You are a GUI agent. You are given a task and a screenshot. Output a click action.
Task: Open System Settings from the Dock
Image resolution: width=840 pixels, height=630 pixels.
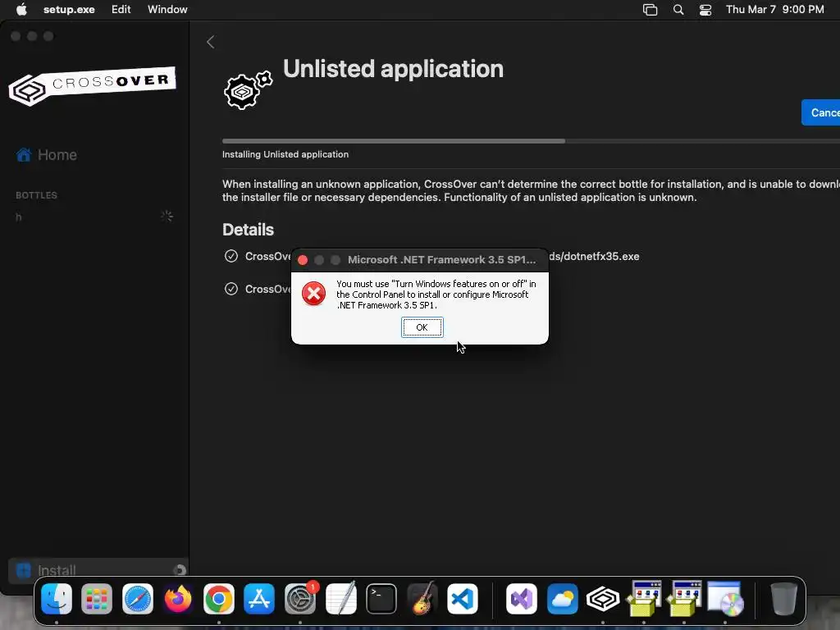(x=300, y=599)
